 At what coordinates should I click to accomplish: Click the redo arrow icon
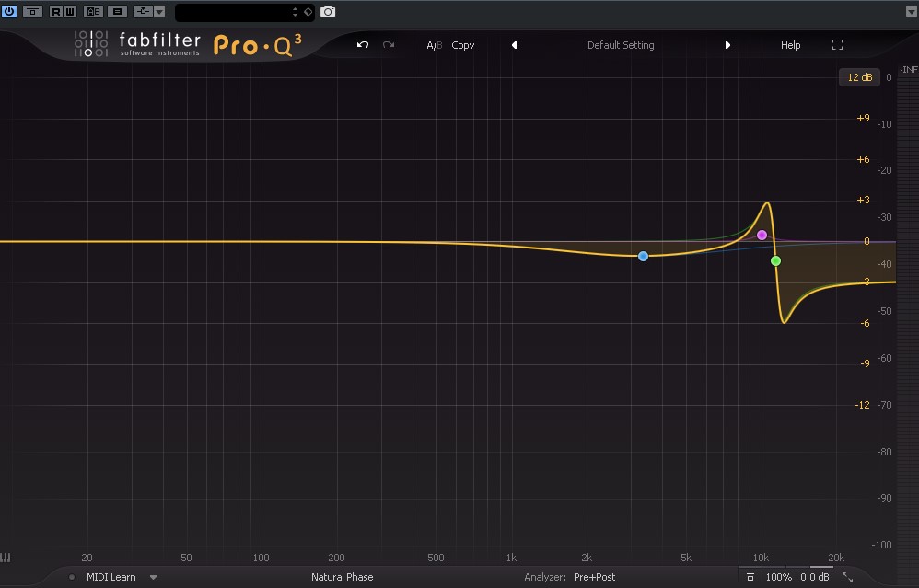(388, 45)
